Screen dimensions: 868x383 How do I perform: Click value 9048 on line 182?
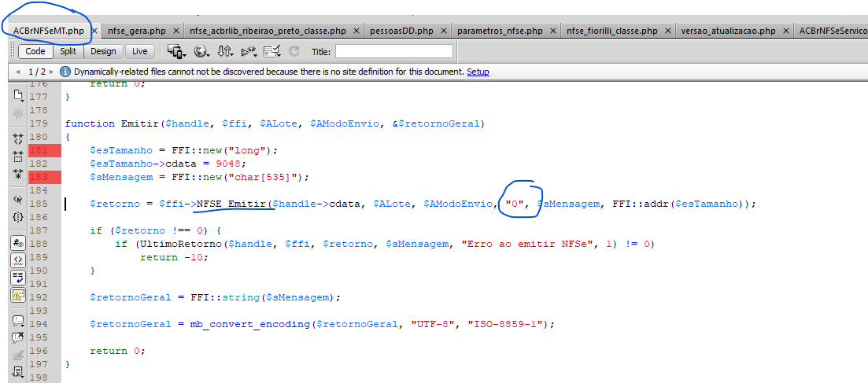coord(229,164)
